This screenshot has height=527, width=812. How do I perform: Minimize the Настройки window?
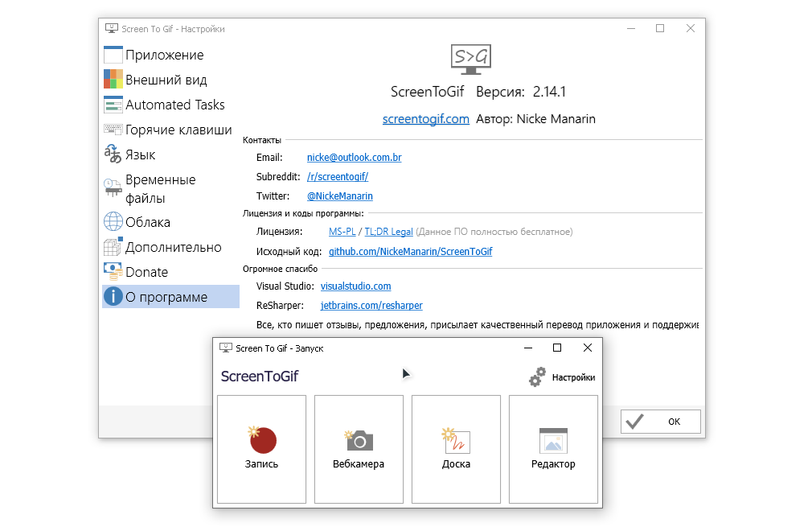(x=631, y=28)
